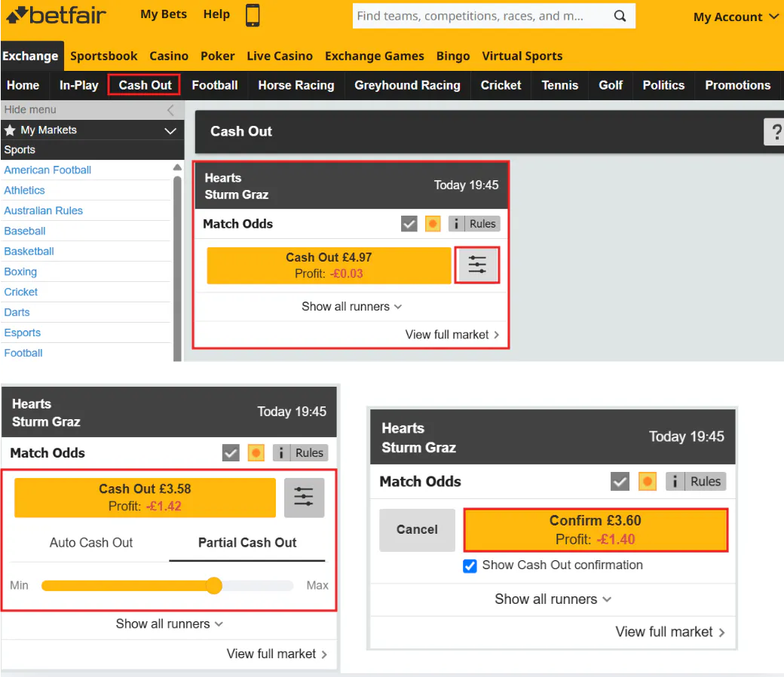Open Horse Racing in navigation bar
The image size is (784, 677).
tap(296, 85)
